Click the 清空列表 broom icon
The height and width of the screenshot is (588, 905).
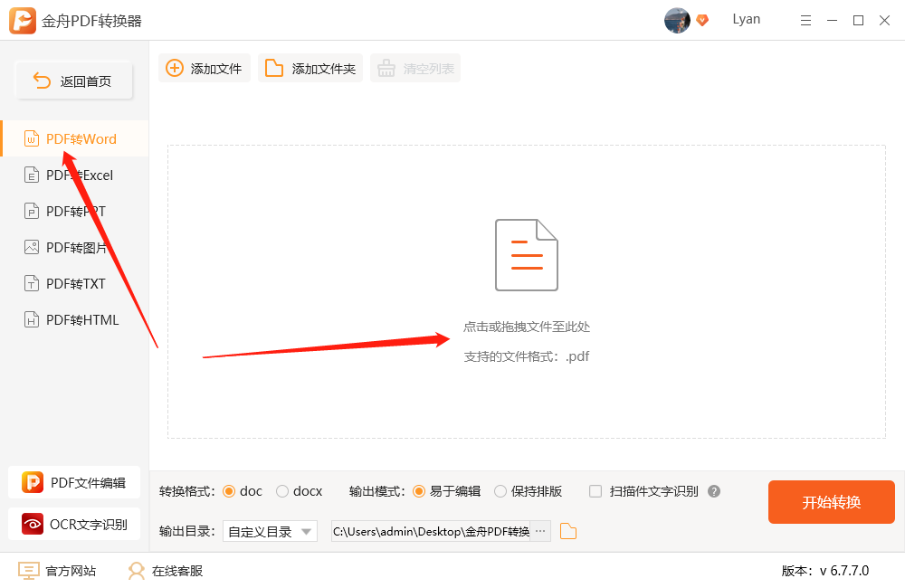tap(386, 68)
